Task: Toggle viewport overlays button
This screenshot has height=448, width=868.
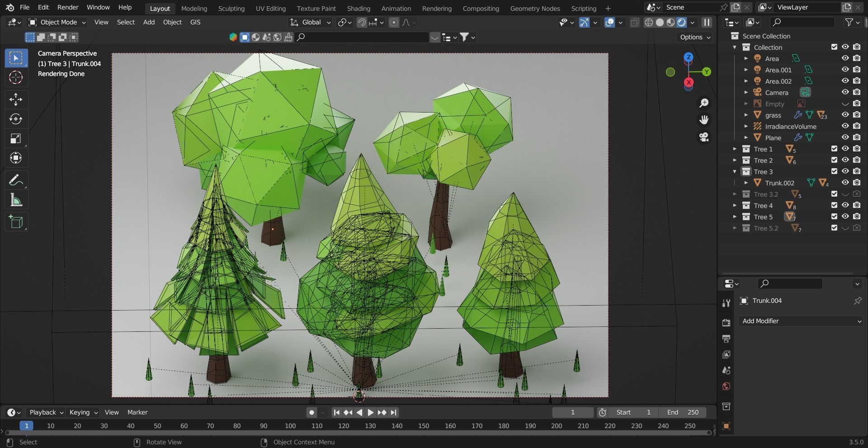Action: pyautogui.click(x=609, y=22)
